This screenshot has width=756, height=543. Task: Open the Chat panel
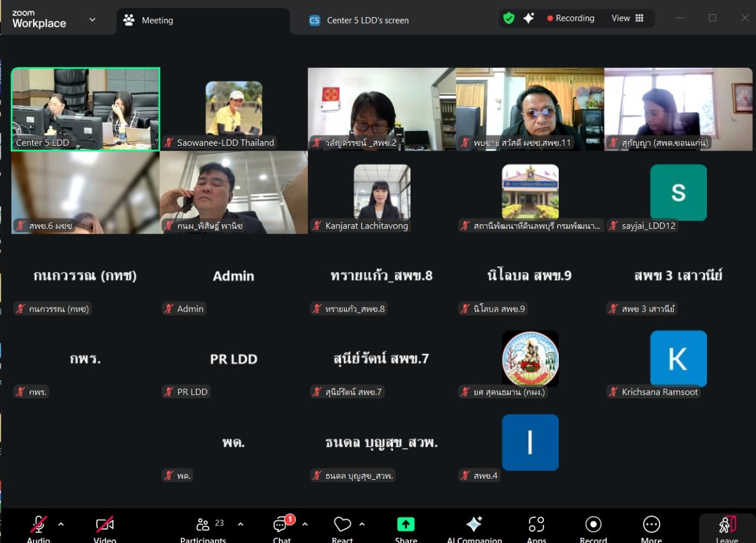(x=282, y=526)
